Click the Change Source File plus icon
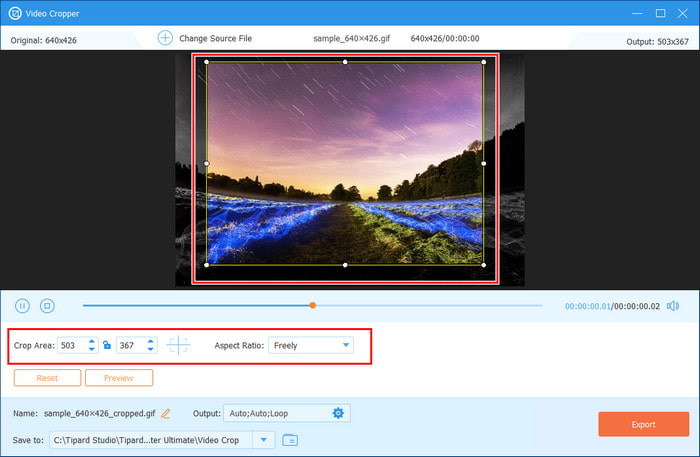Image resolution: width=700 pixels, height=457 pixels. [x=165, y=38]
